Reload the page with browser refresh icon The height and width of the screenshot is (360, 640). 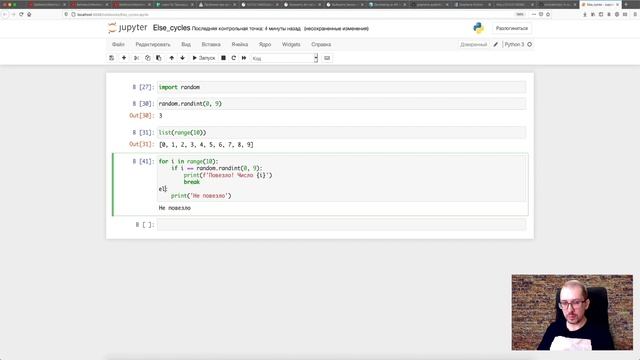click(x=21, y=14)
